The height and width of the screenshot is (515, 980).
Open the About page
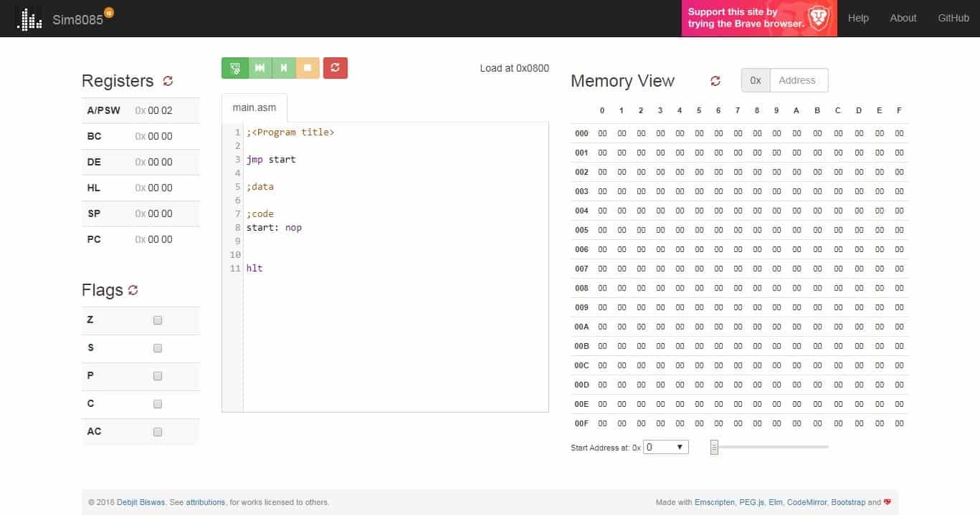pyautogui.click(x=903, y=18)
